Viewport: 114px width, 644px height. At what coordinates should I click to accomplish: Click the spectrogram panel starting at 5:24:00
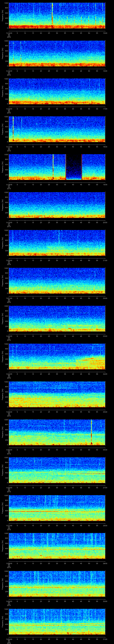(57, 394)
